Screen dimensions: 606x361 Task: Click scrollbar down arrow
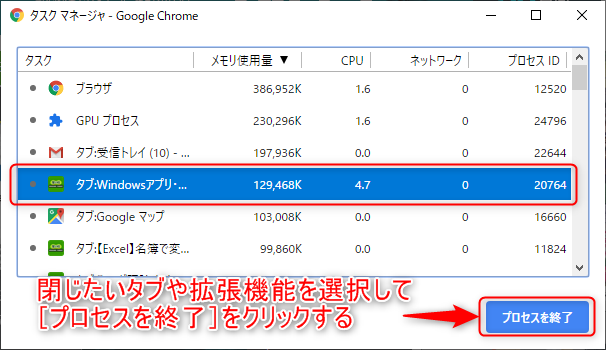pyautogui.click(x=579, y=268)
